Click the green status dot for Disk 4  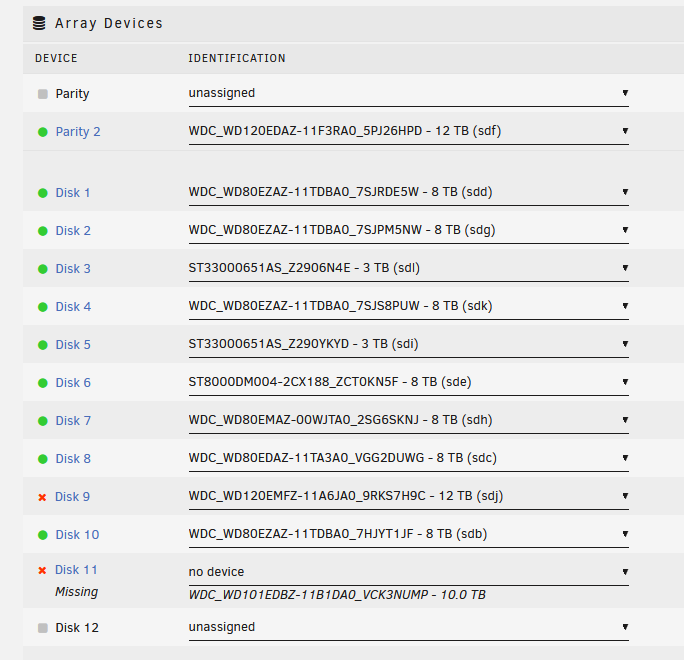[x=43, y=307]
